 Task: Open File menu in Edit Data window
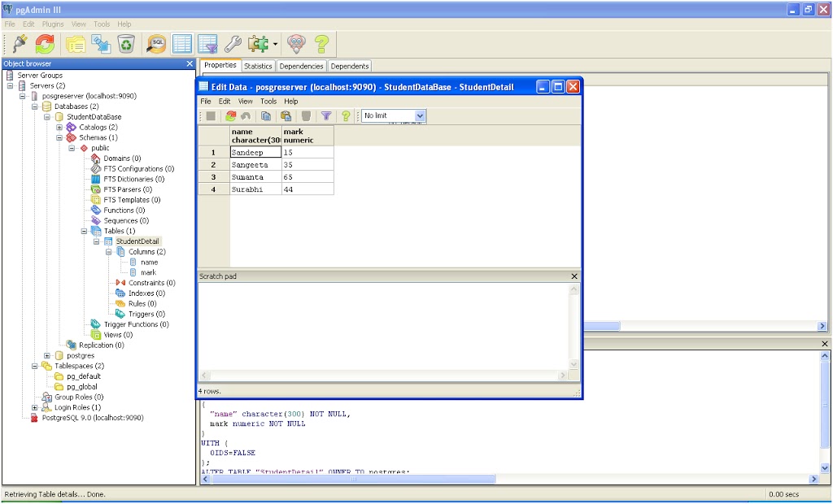(206, 101)
